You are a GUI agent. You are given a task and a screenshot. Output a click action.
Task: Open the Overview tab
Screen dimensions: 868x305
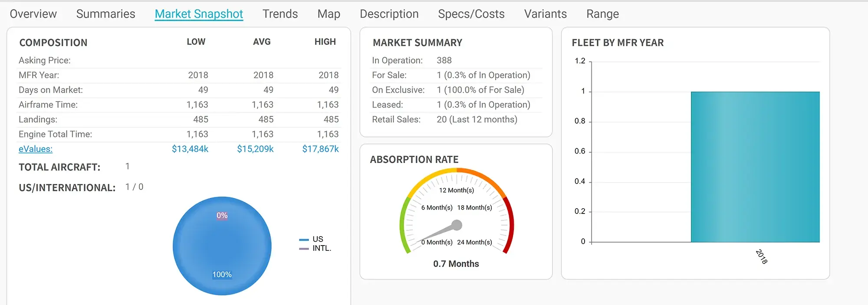(33, 14)
